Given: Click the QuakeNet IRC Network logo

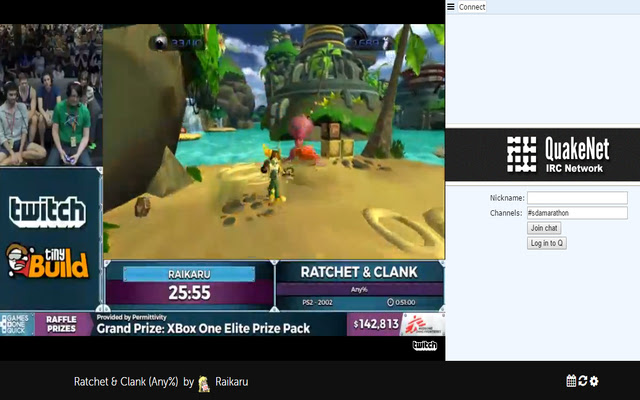Looking at the screenshot, I should tap(558, 154).
